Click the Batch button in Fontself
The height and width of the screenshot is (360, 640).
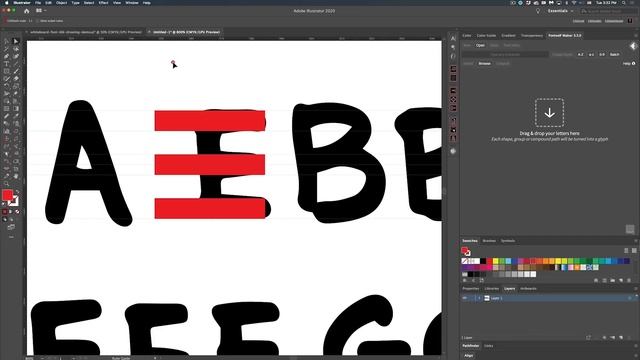tap(614, 54)
